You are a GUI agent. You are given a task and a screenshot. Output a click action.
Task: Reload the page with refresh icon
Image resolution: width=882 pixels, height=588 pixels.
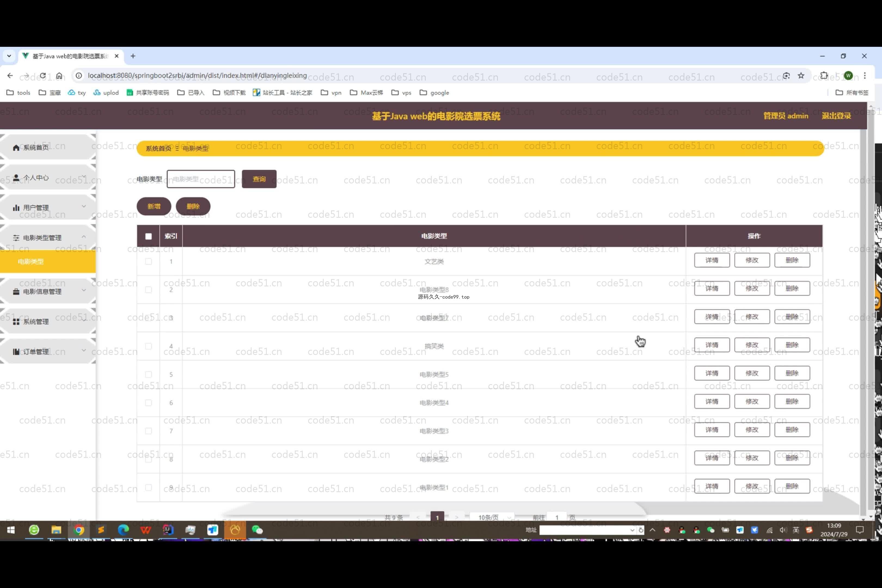pos(43,76)
